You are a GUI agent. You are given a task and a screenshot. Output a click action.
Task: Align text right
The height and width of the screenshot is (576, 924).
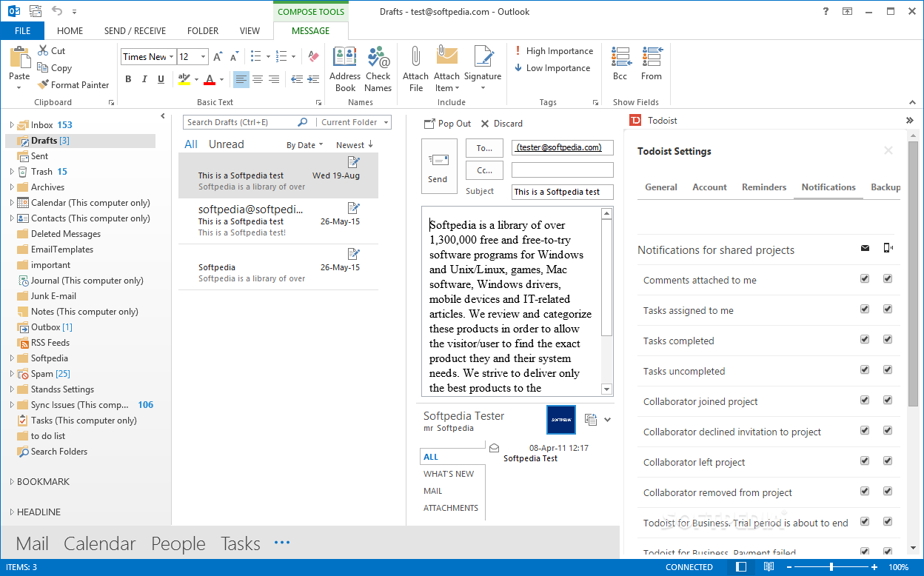coord(274,79)
